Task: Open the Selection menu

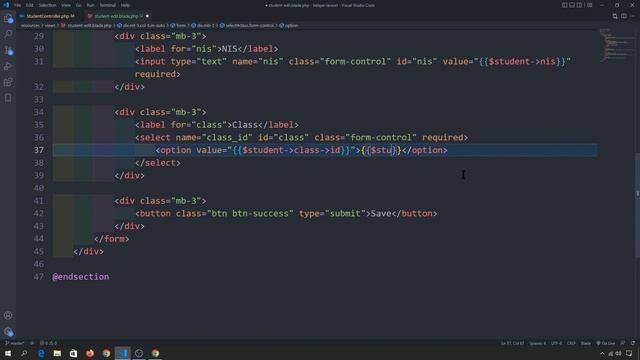Action: (47, 5)
